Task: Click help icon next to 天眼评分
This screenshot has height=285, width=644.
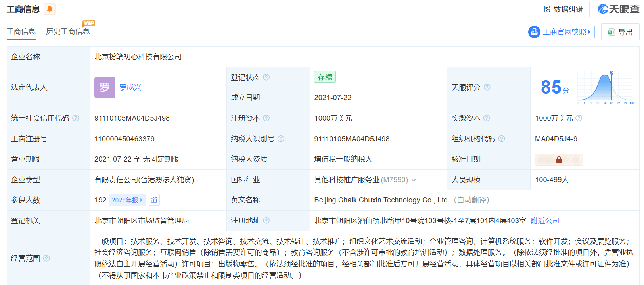Action: click(487, 87)
